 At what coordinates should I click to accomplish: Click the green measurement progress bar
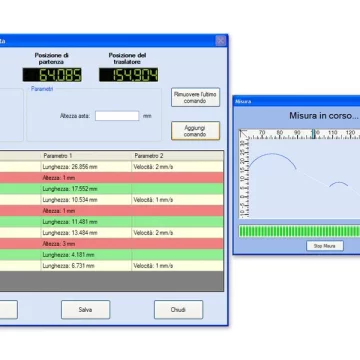tap(299, 231)
